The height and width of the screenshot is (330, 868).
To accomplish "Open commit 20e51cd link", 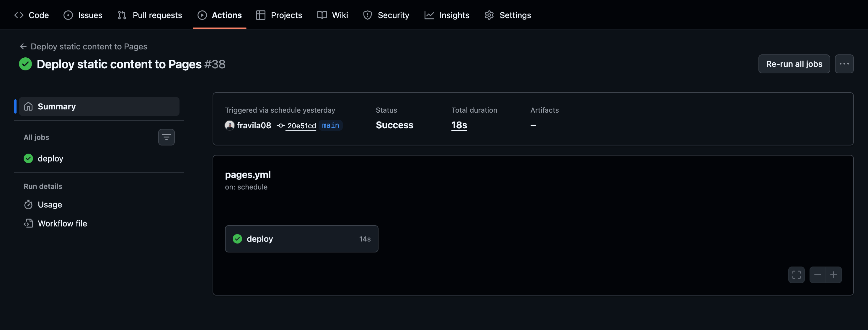I will [301, 126].
